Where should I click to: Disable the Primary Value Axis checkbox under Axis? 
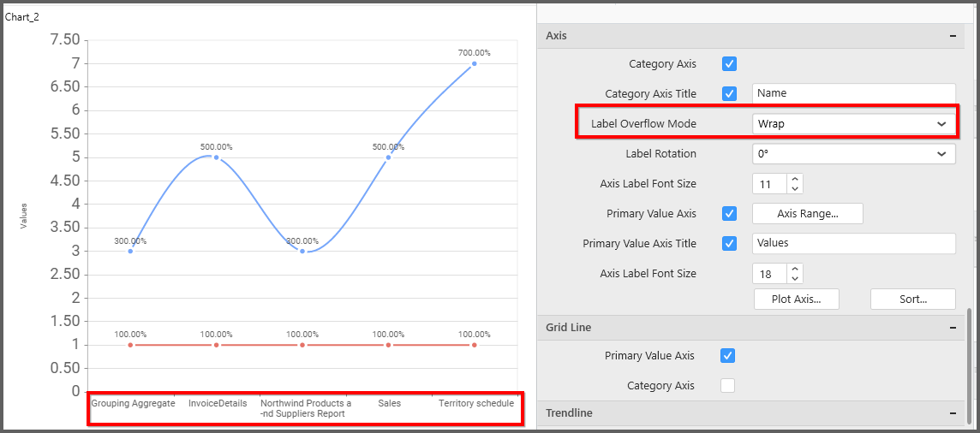pyautogui.click(x=730, y=214)
